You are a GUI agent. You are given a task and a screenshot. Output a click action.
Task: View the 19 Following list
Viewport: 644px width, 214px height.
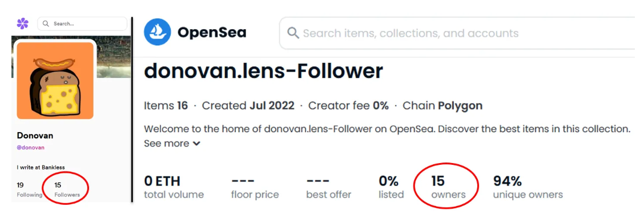point(29,190)
